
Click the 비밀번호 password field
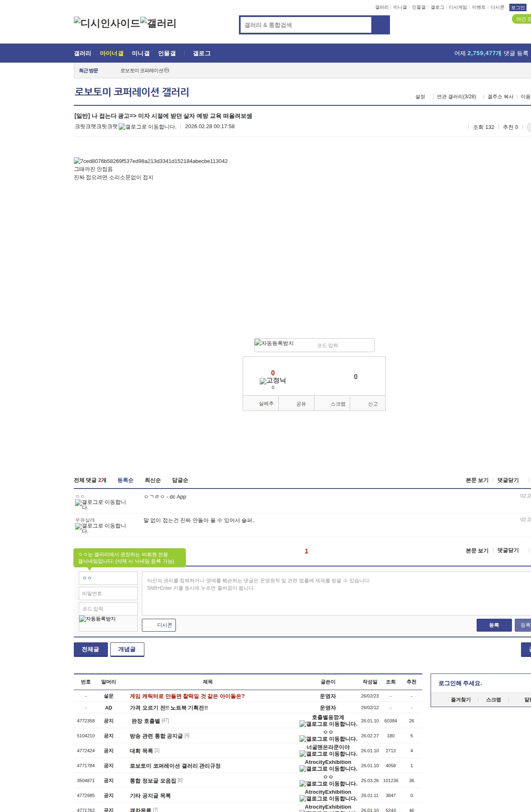(108, 593)
